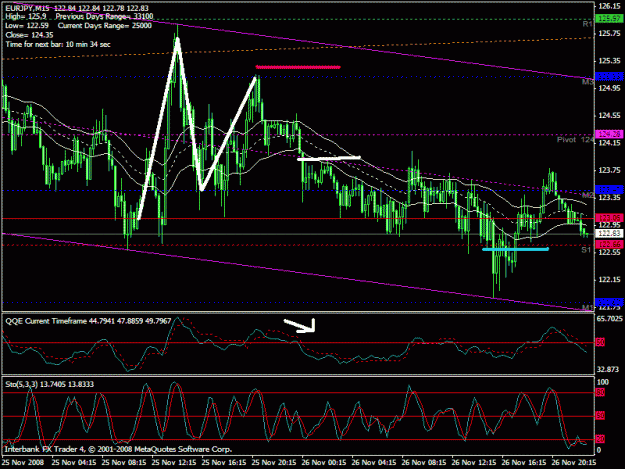625x469 pixels.
Task: Select the cyan horizontal line segment object
Action: point(515,249)
